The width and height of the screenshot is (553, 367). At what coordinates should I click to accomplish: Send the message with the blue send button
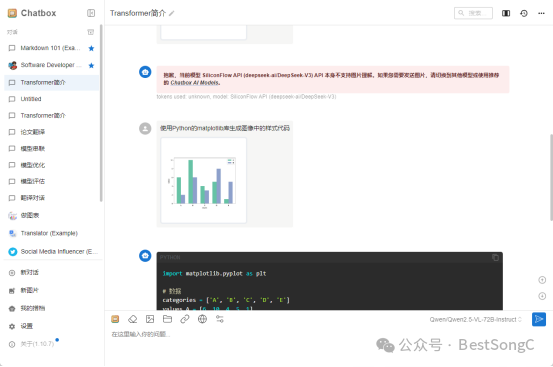click(539, 319)
